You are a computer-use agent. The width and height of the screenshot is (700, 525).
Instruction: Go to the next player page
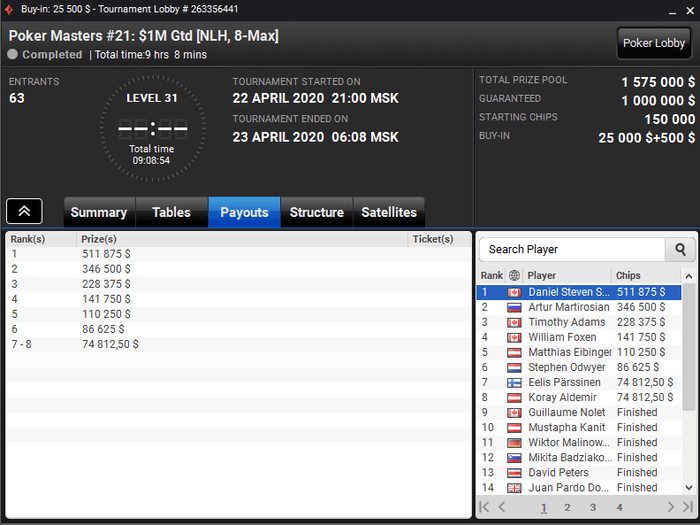671,507
